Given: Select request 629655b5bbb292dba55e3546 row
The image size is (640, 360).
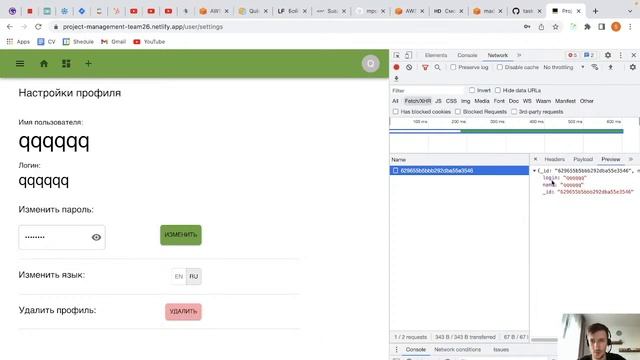Looking at the screenshot, I should point(459,171).
